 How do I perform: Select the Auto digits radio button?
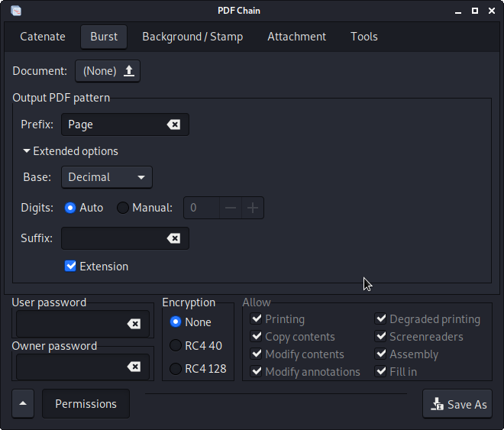pyautogui.click(x=70, y=208)
